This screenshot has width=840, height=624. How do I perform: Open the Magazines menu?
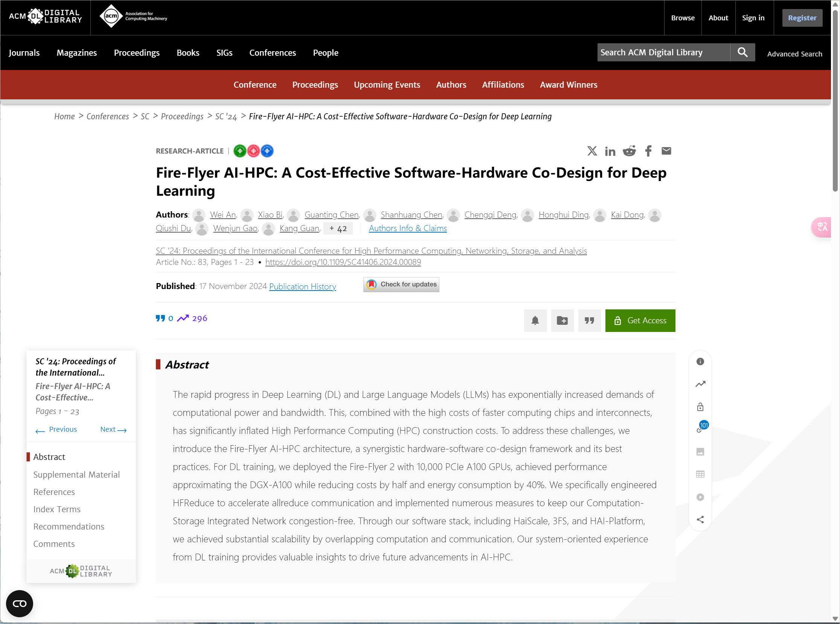pos(77,53)
